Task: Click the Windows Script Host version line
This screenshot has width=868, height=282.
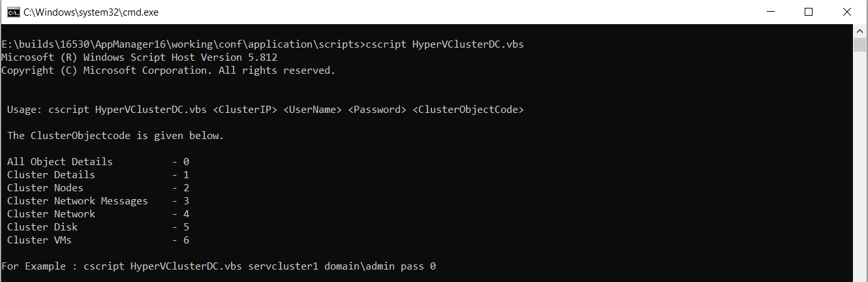Action: tap(139, 57)
